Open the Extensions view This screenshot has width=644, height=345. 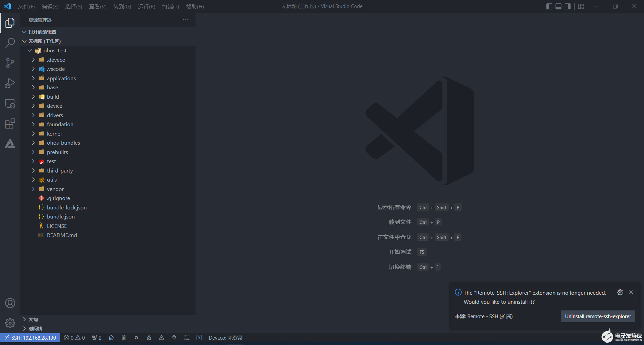coord(10,124)
